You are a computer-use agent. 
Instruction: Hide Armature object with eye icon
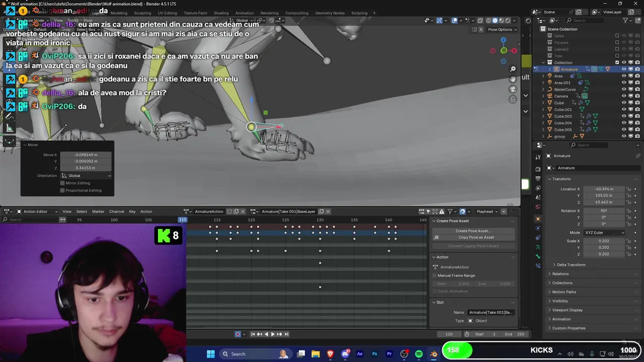click(x=624, y=69)
